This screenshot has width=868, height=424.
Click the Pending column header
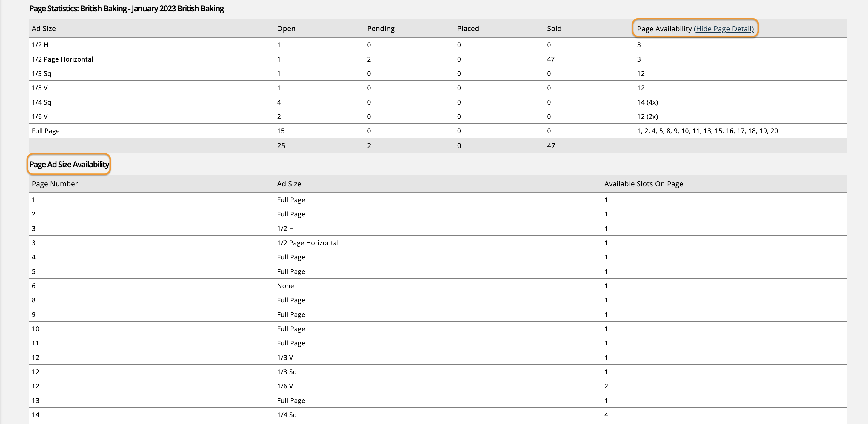point(381,29)
